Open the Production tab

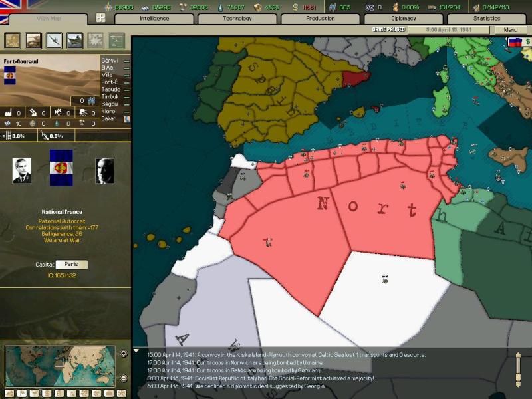[x=321, y=19]
